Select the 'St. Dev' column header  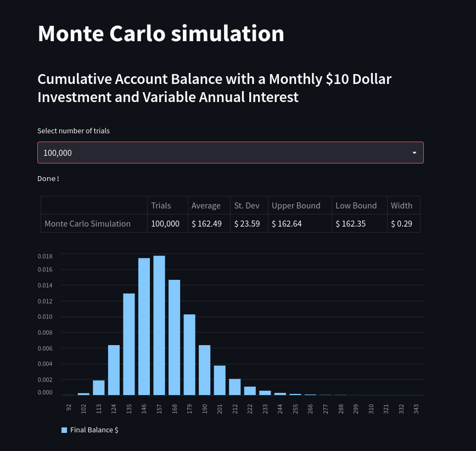[247, 205]
